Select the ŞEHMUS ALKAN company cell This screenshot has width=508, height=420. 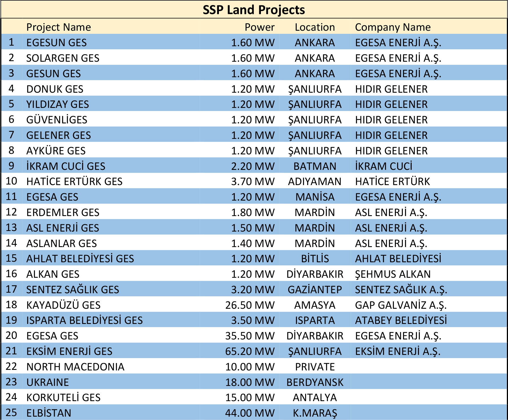point(393,274)
